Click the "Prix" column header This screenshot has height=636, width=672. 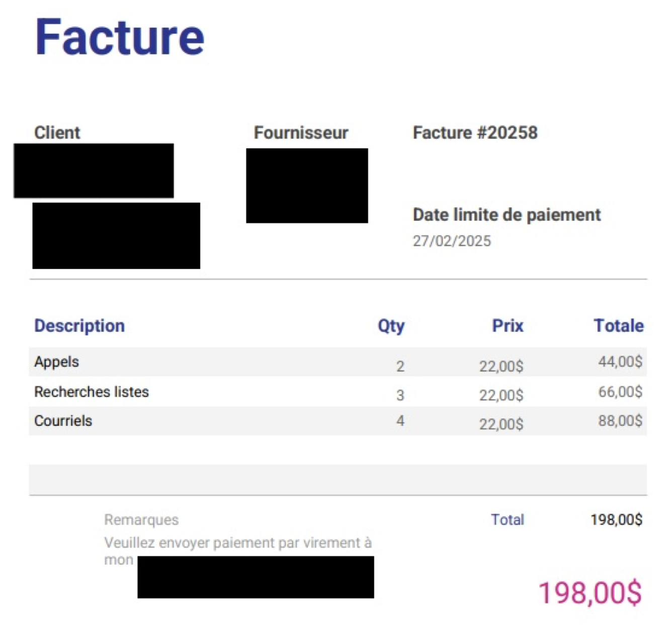[x=508, y=326]
